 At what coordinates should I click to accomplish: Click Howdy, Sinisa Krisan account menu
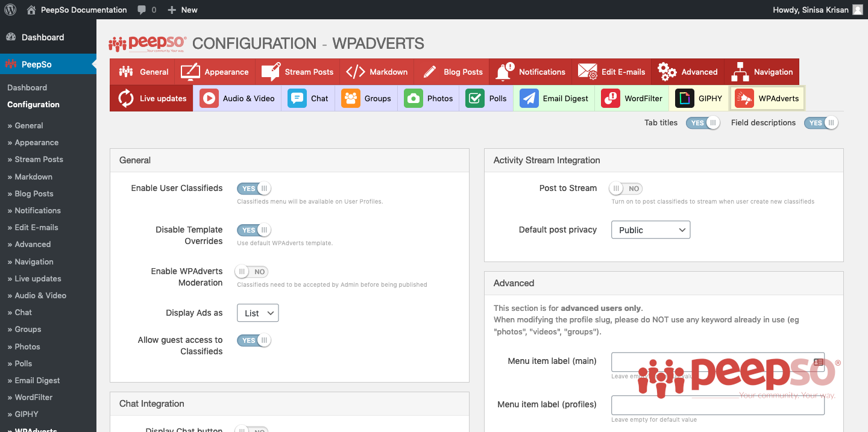click(x=818, y=10)
